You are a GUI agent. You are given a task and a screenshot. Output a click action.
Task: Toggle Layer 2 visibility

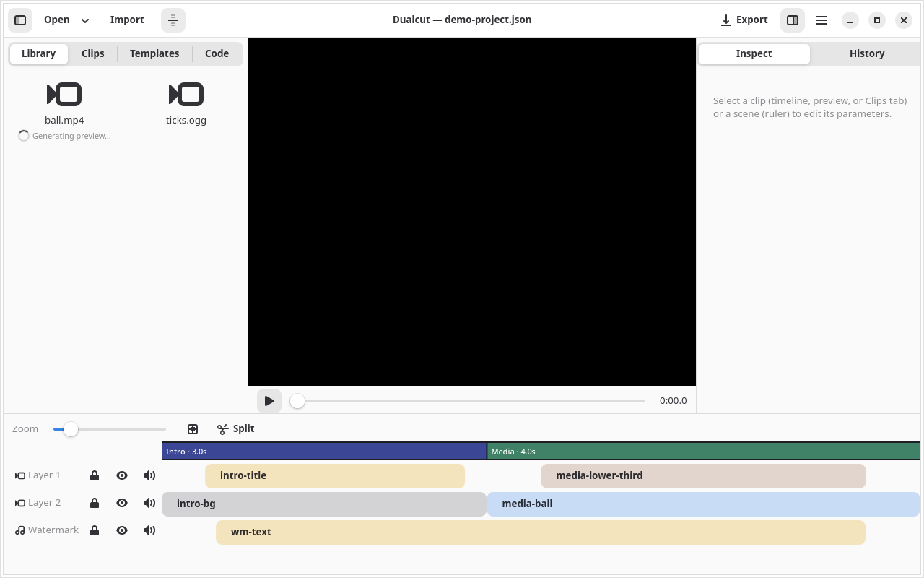[x=122, y=503]
